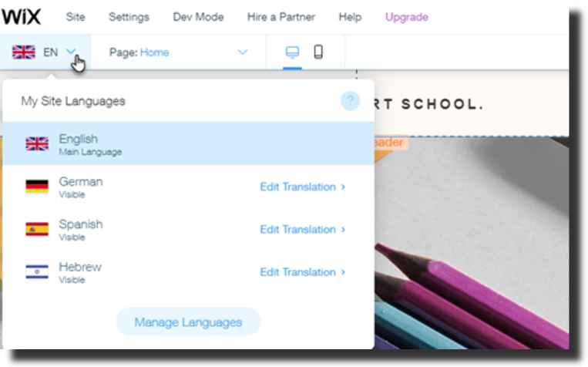588x367 pixels.
Task: Click the Wix logo
Action: point(21,16)
